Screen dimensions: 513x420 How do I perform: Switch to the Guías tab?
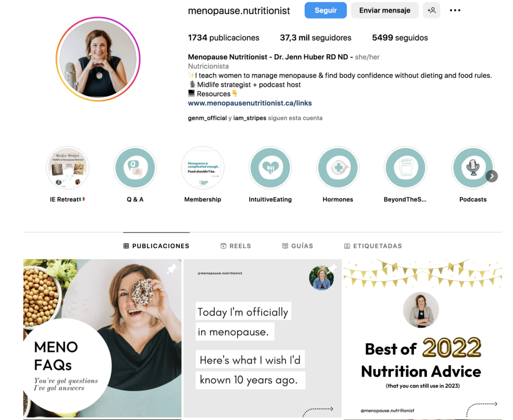(x=298, y=246)
